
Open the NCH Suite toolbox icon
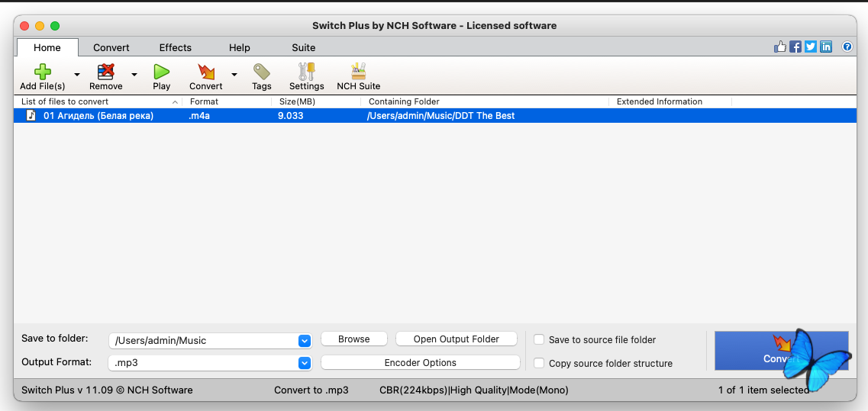[x=358, y=72]
